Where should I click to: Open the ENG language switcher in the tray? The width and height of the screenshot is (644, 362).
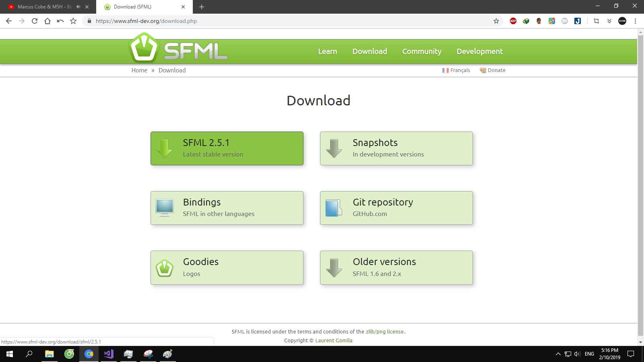(x=589, y=354)
